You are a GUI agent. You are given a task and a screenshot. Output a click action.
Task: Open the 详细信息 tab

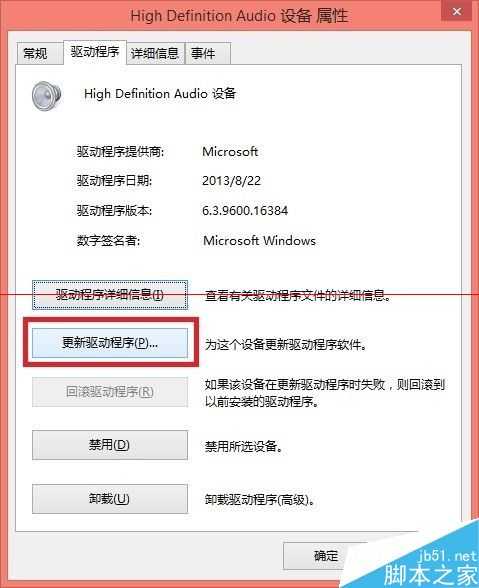pyautogui.click(x=155, y=53)
